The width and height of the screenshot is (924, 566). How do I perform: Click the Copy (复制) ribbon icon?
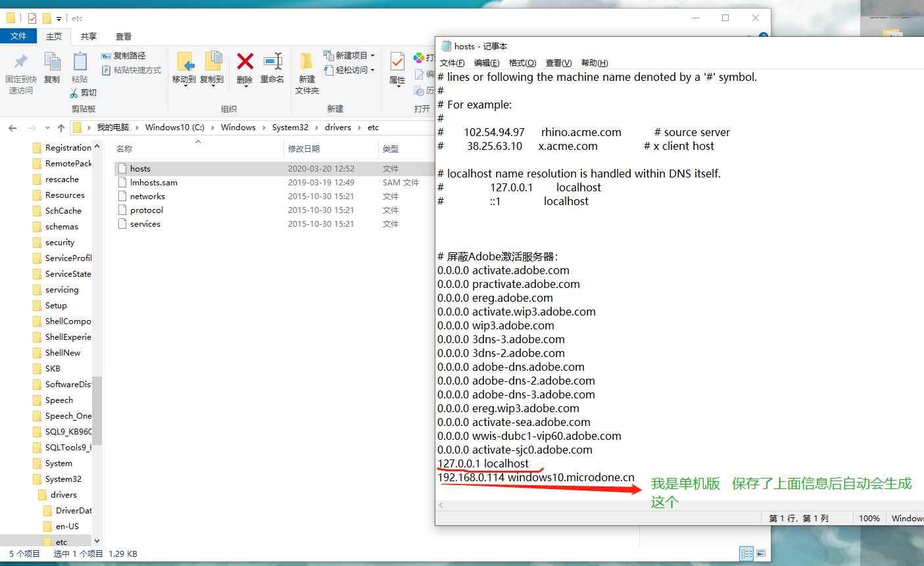52,61
